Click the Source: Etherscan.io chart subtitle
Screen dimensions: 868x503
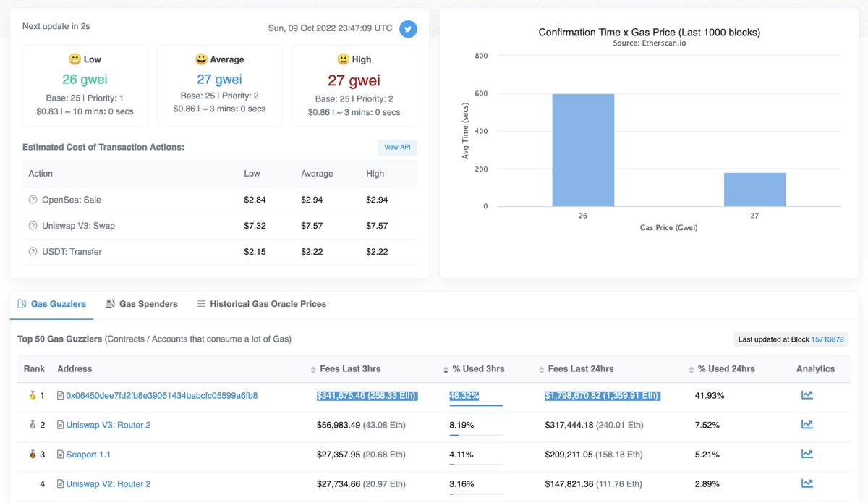650,43
